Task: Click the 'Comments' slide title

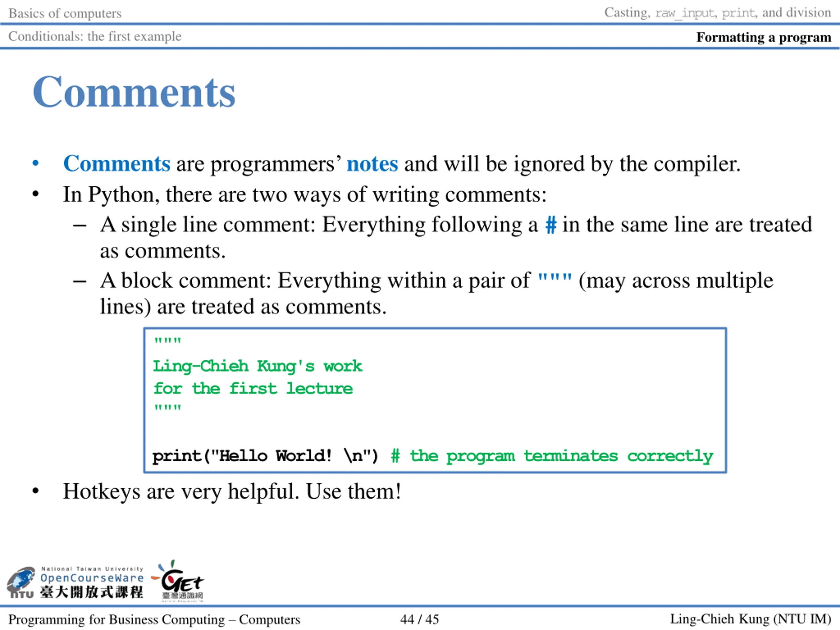Action: [134, 92]
